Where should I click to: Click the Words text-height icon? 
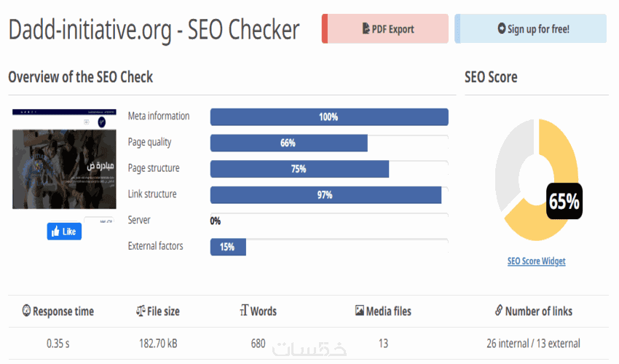coord(243,311)
